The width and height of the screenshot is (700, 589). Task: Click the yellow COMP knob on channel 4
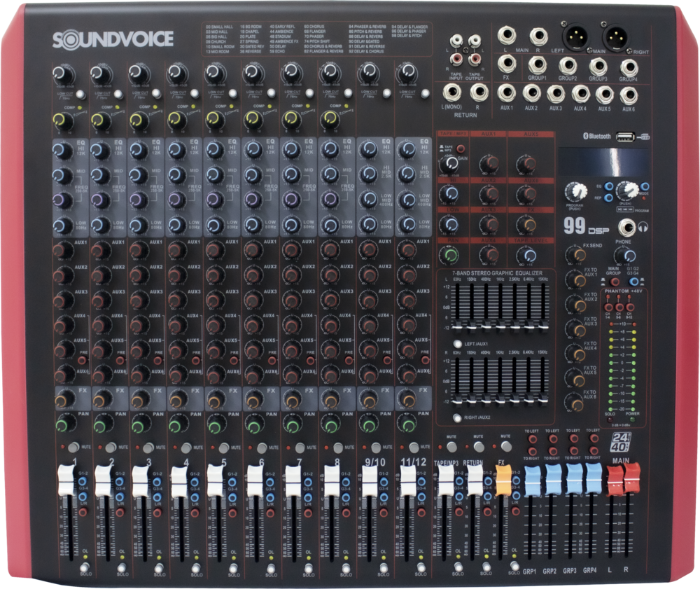(x=176, y=119)
